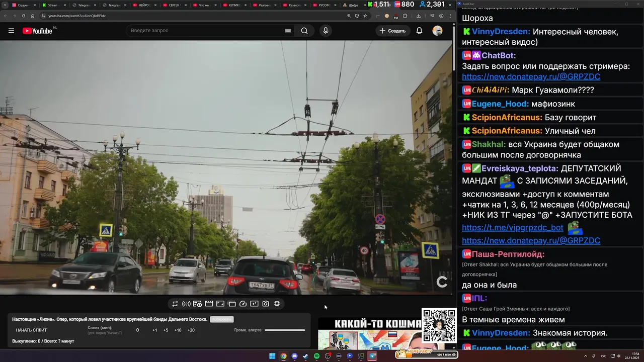Adjust the Громк. алерта volume slider
The height and width of the screenshot is (362, 644).
(285, 330)
